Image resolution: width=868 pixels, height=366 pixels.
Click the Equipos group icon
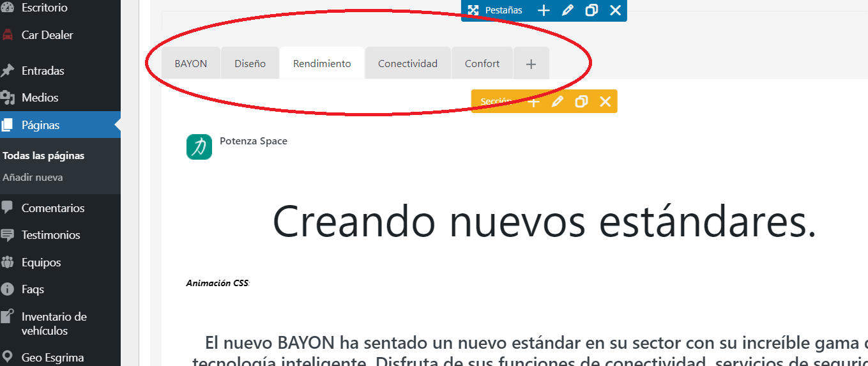click(8, 263)
